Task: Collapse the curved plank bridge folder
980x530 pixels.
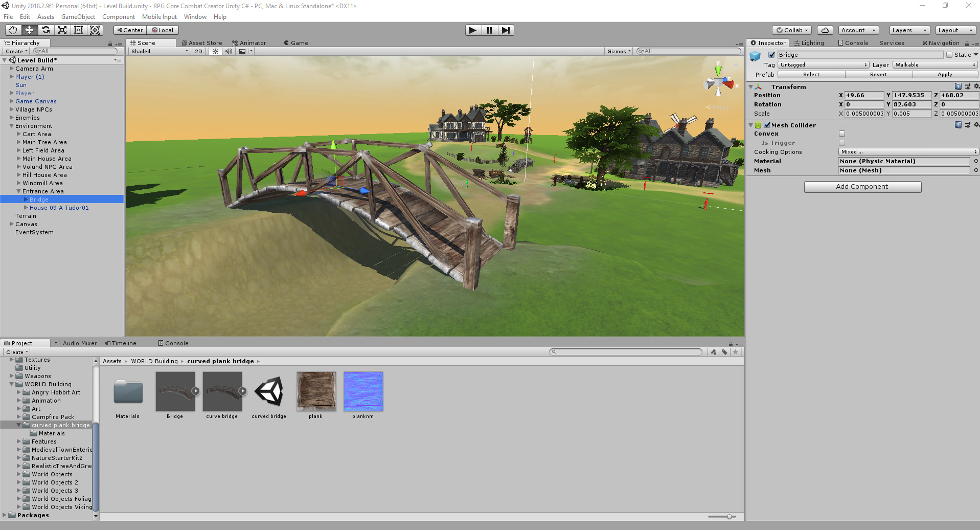Action: [19, 425]
